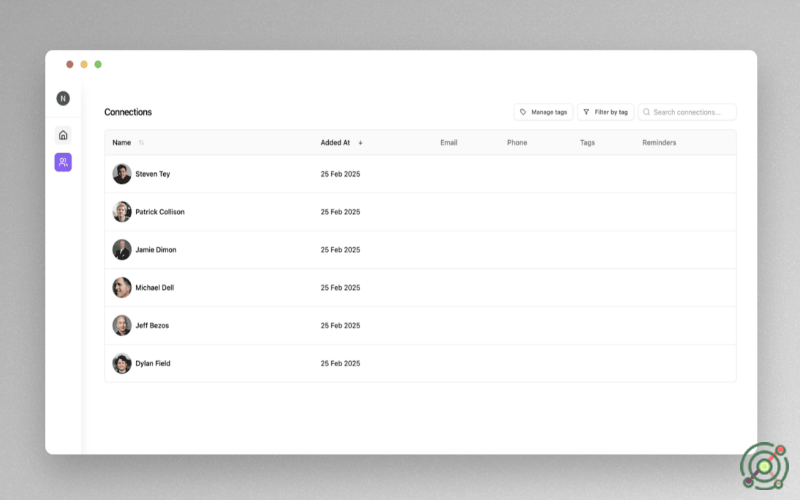The image size is (800, 500).
Task: Click the Reminders column header
Action: [x=659, y=143]
